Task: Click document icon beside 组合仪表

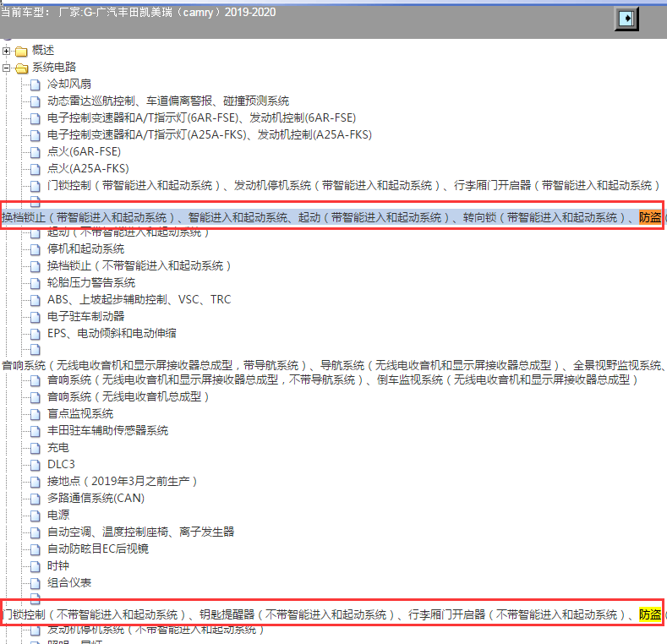Action: tap(36, 583)
